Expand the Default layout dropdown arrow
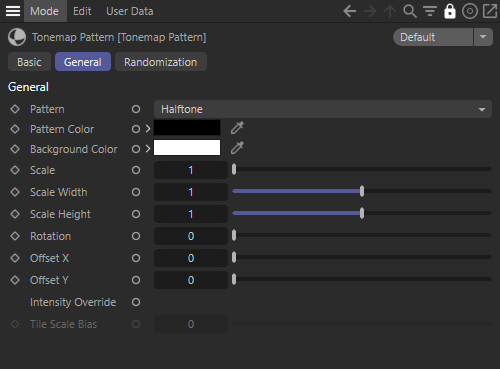The height and width of the screenshot is (369, 500). coord(483,37)
